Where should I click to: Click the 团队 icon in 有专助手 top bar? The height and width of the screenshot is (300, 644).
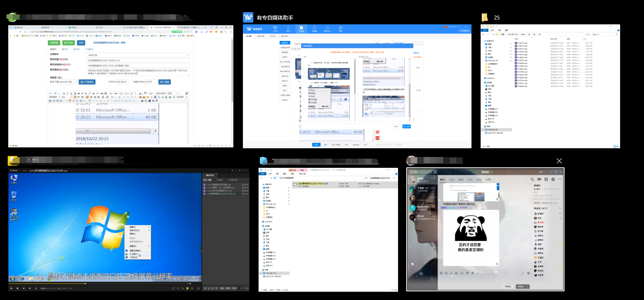[340, 28]
